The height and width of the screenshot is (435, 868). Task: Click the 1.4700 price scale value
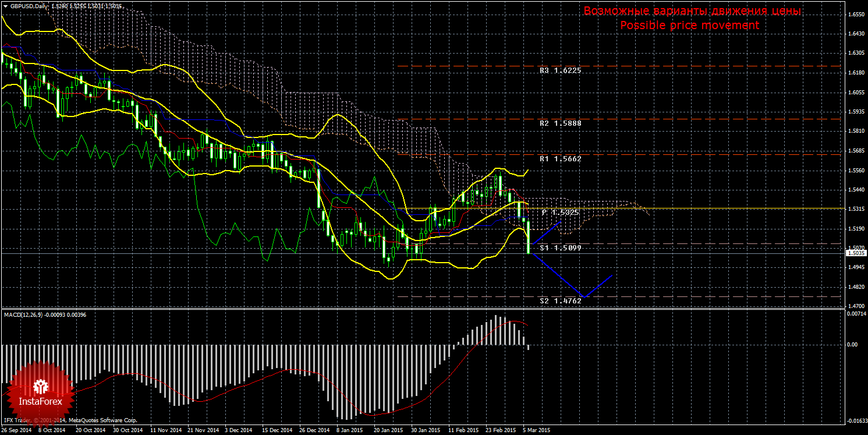[856, 306]
